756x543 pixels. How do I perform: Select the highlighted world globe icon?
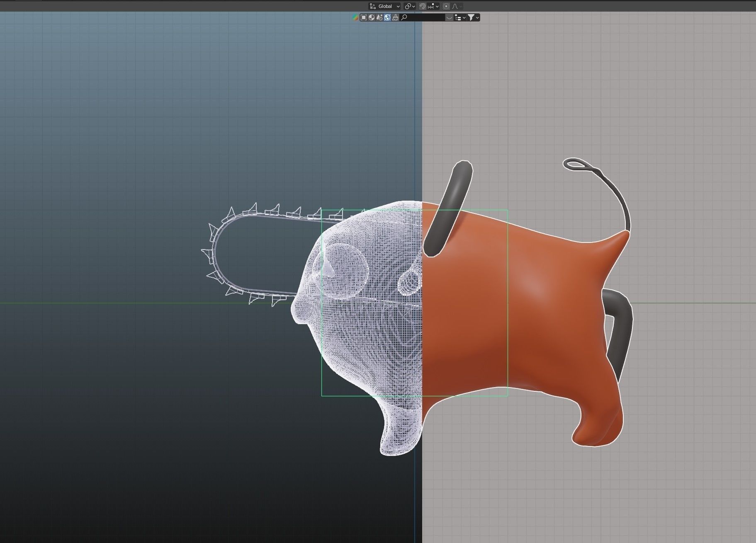pos(387,17)
